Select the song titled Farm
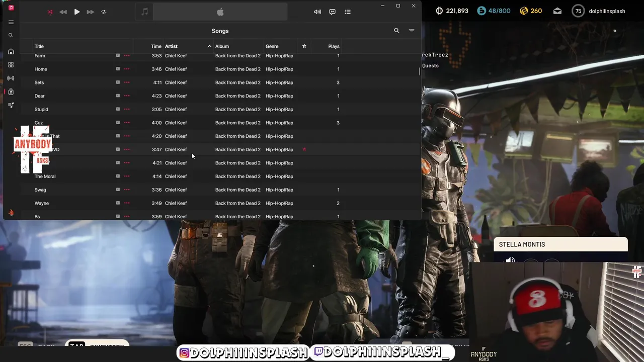 tap(40, 56)
